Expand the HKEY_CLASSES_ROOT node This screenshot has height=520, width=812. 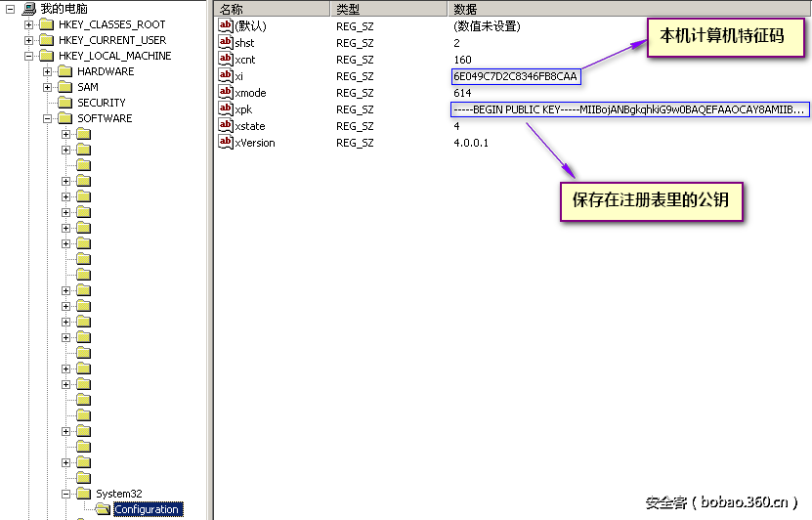(28, 24)
